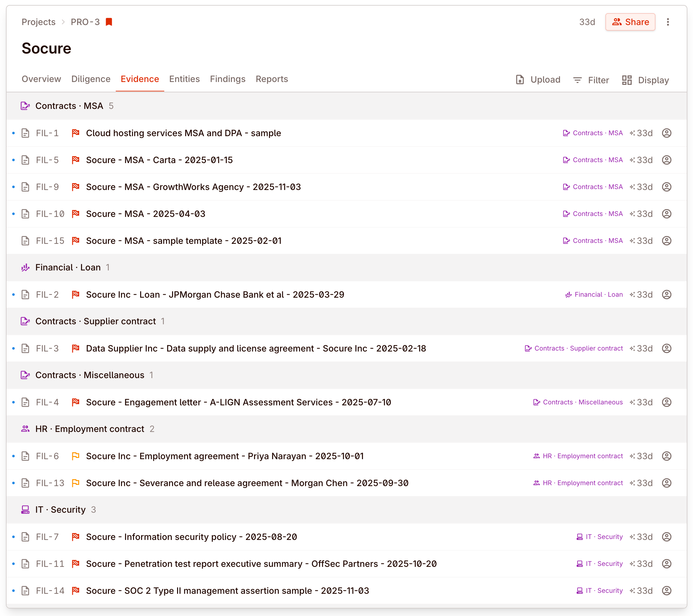693x616 pixels.
Task: Click the Contracts · Supplier contract tag on FIL-3
Action: (574, 348)
